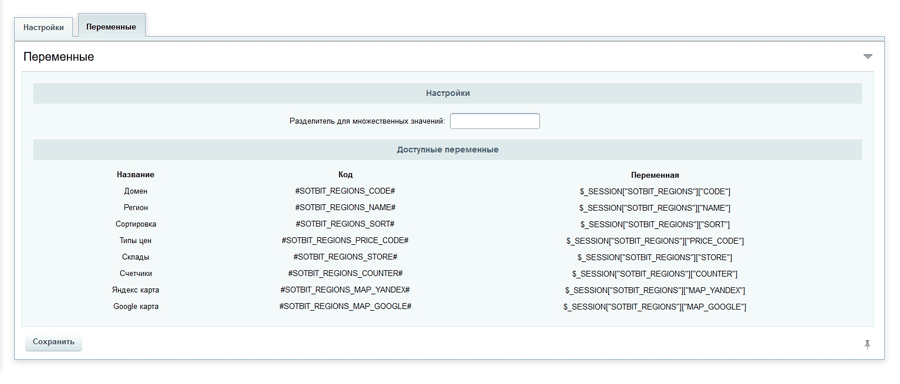Click the Типы цен row name
This screenshot has height=384, width=900.
point(135,241)
